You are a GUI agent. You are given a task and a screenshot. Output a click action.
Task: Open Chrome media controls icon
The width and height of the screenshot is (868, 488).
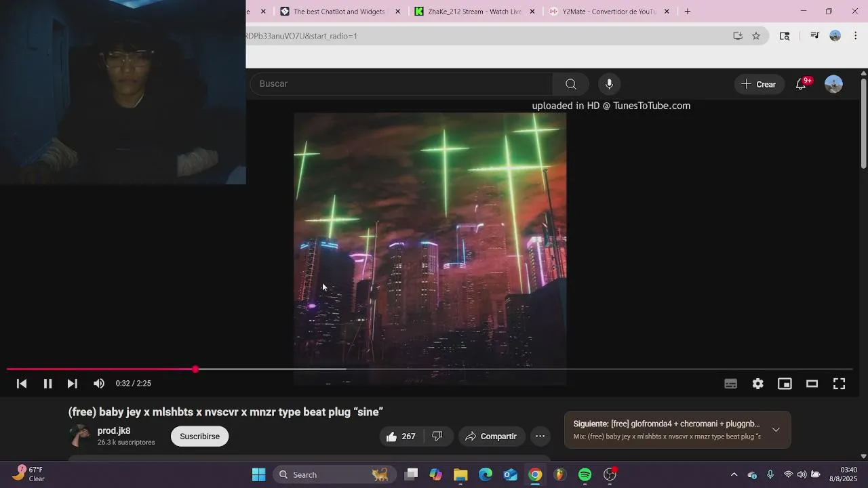click(815, 36)
